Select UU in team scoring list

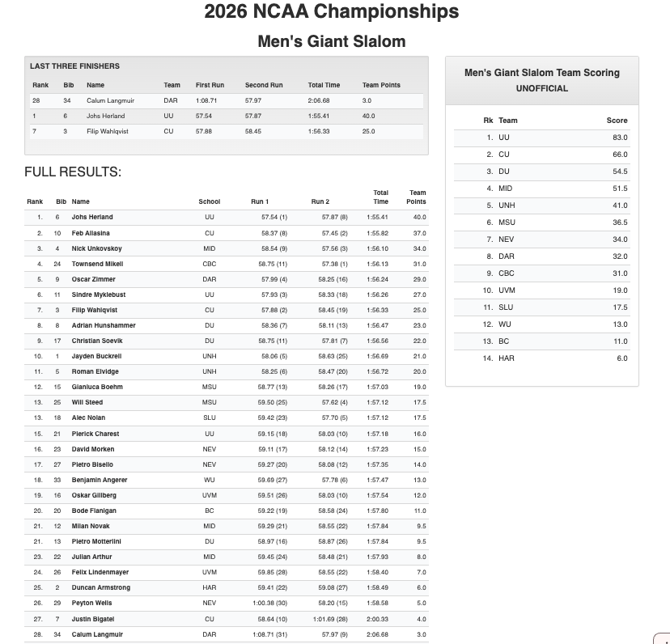[504, 138]
